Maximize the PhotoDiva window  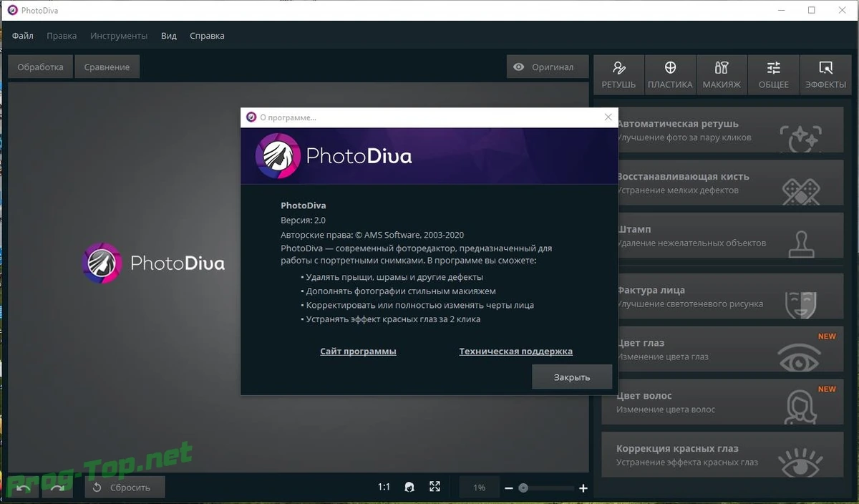click(811, 10)
